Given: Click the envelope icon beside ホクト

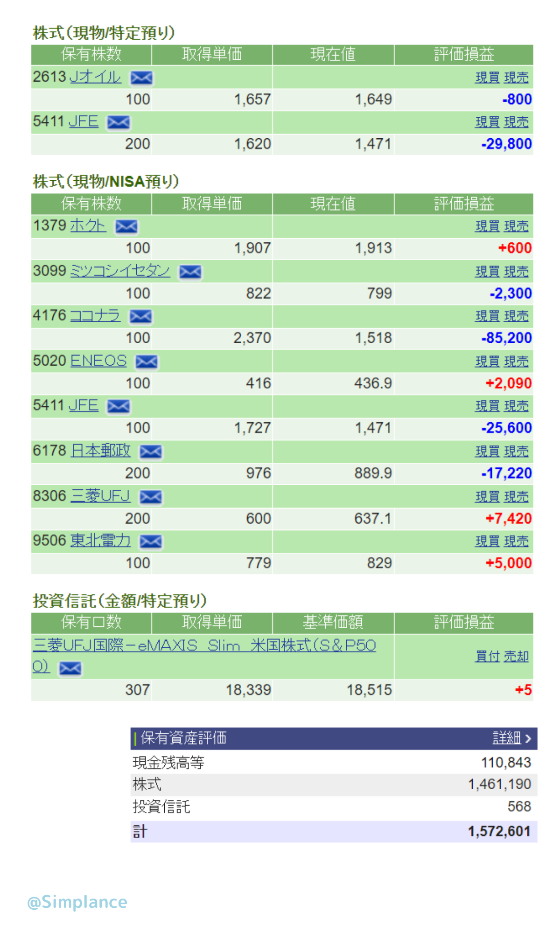Looking at the screenshot, I should (x=126, y=226).
